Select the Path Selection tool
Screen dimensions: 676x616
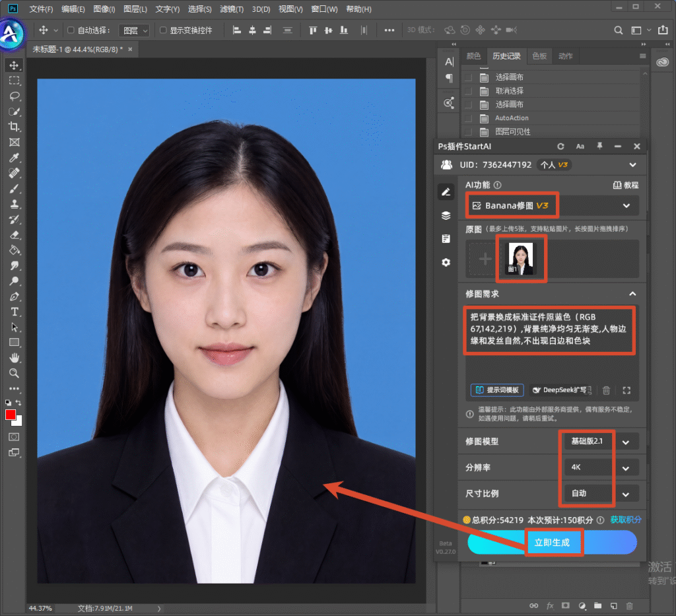[15, 327]
